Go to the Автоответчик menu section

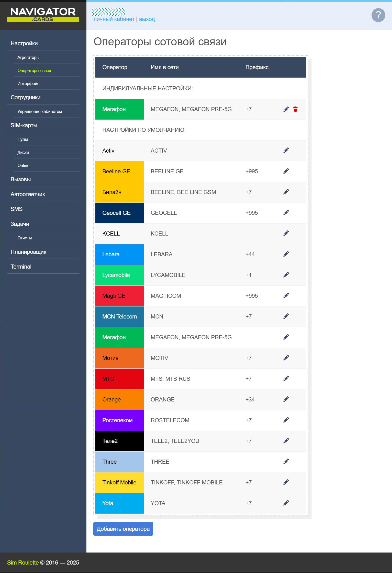(x=28, y=194)
